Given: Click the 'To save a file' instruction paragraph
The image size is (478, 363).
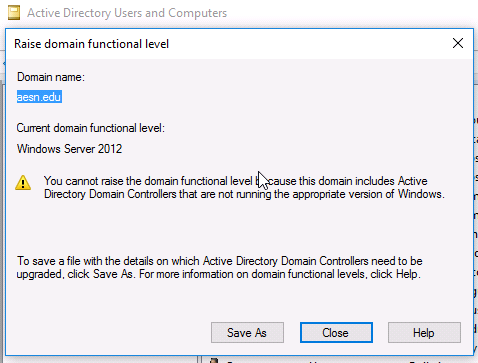Looking at the screenshot, I should point(219,267).
